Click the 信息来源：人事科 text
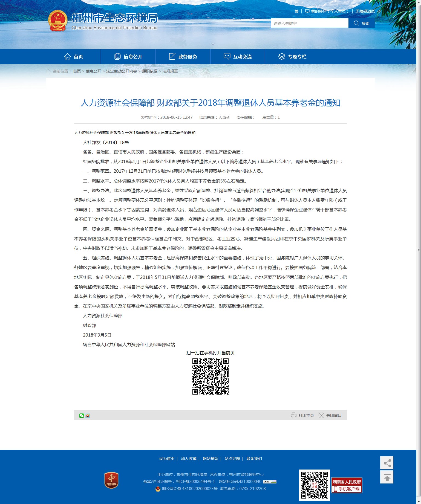This screenshot has height=504, width=421. 215,117
